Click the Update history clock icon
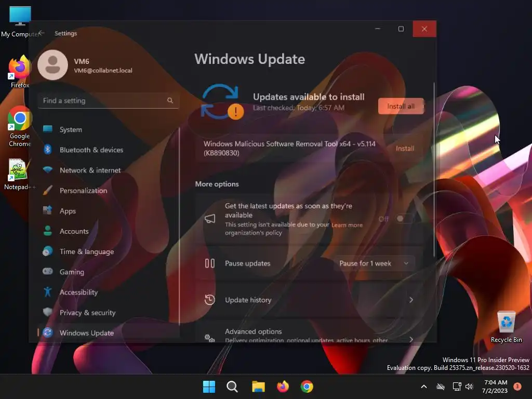 click(x=210, y=300)
